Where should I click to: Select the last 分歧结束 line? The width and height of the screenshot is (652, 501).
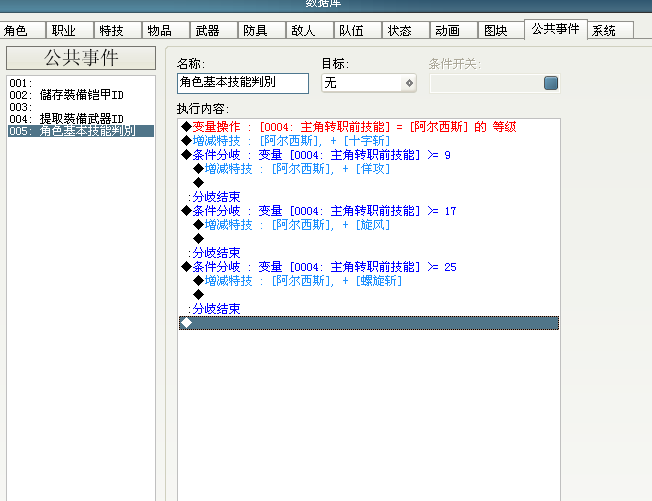coord(368,308)
